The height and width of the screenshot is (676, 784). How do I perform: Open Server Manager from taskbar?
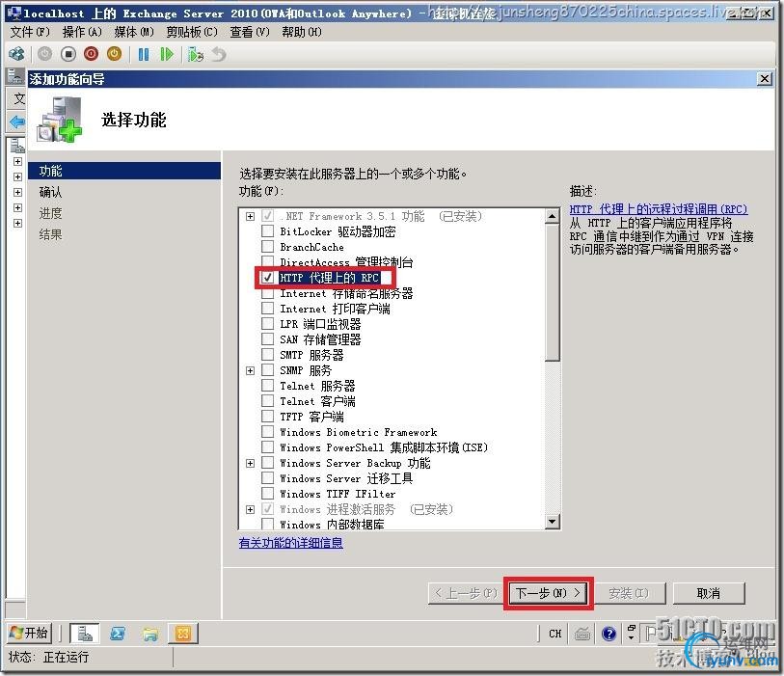click(85, 634)
